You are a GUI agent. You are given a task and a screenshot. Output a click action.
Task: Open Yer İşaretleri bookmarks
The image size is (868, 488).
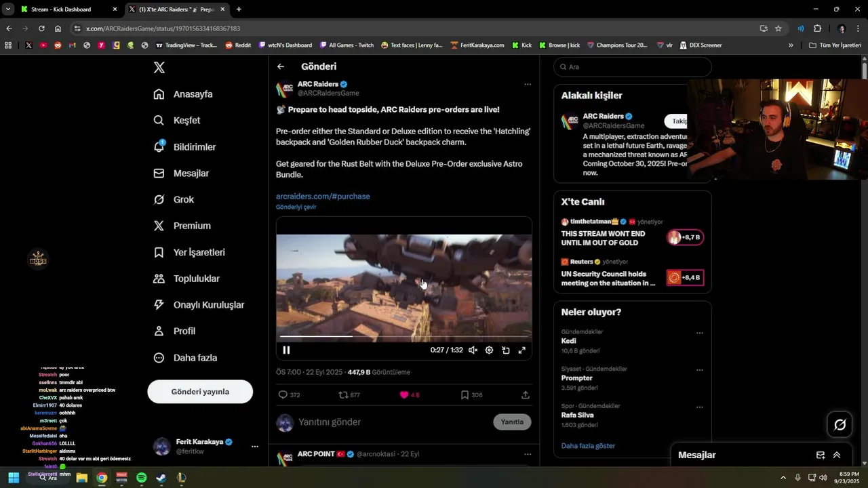pyautogui.click(x=189, y=252)
